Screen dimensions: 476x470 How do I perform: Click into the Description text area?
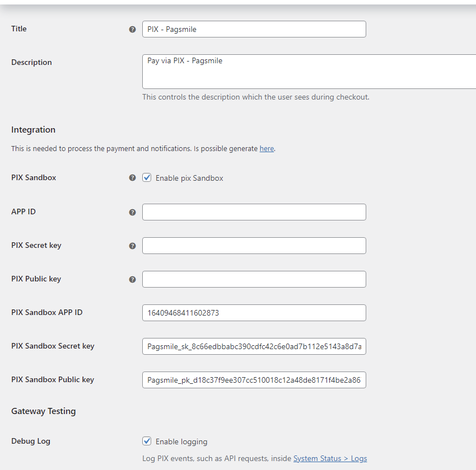click(308, 72)
